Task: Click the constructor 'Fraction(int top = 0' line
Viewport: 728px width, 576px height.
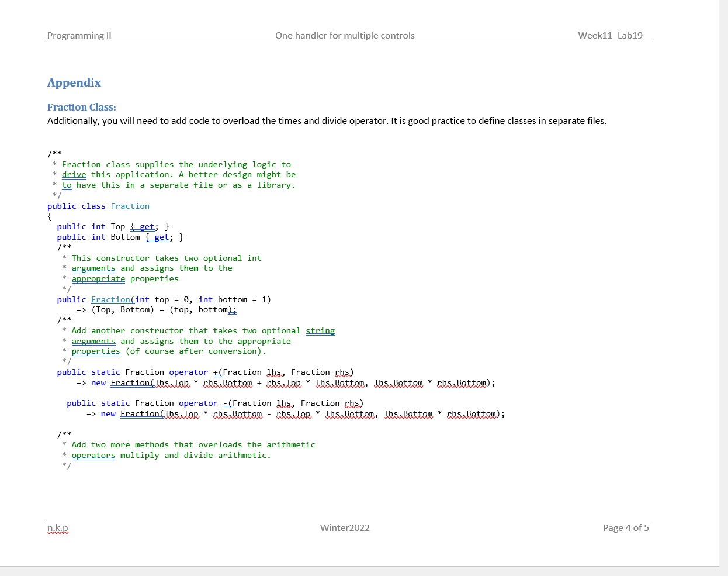Action: [164, 299]
